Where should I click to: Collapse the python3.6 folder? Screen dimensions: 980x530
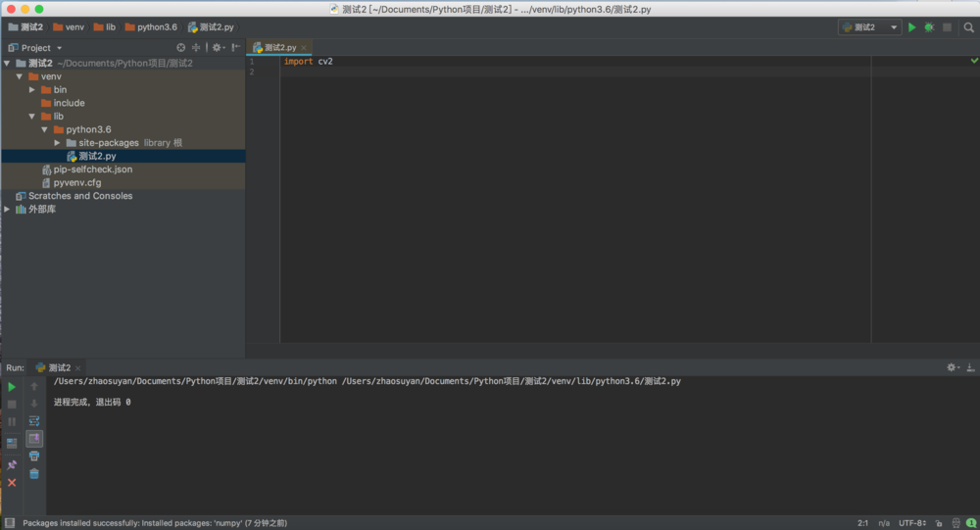point(44,129)
